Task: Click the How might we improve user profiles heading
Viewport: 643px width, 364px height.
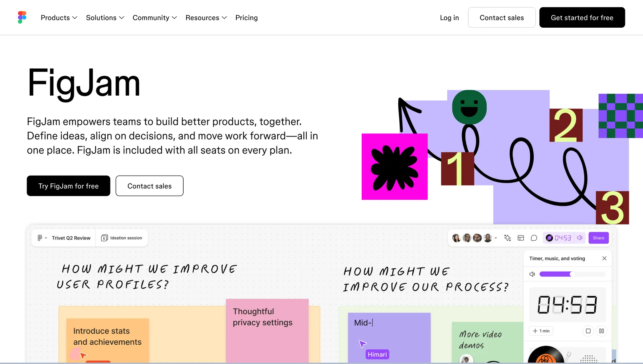Action: click(x=147, y=276)
